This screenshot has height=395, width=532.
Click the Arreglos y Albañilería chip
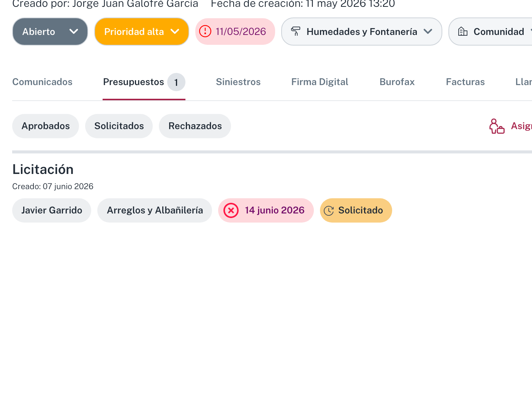pyautogui.click(x=155, y=210)
